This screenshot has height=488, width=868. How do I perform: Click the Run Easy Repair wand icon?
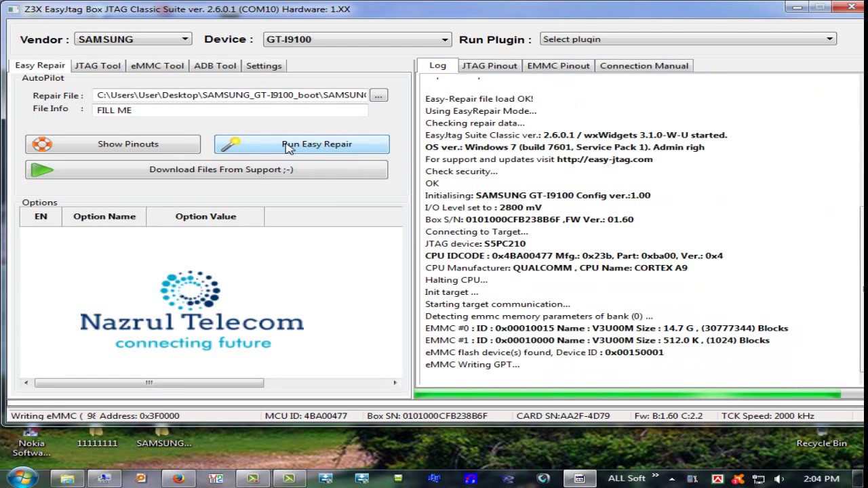(x=231, y=144)
